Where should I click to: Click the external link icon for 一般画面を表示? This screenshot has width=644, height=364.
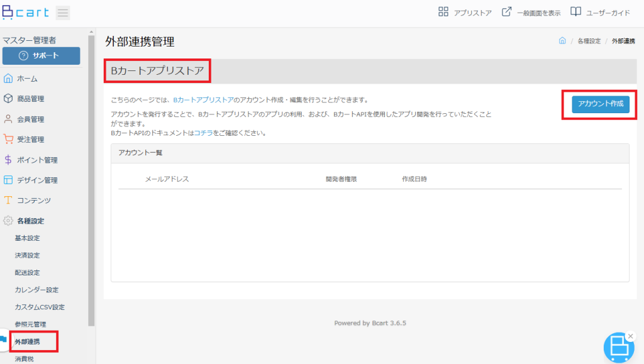click(x=506, y=12)
